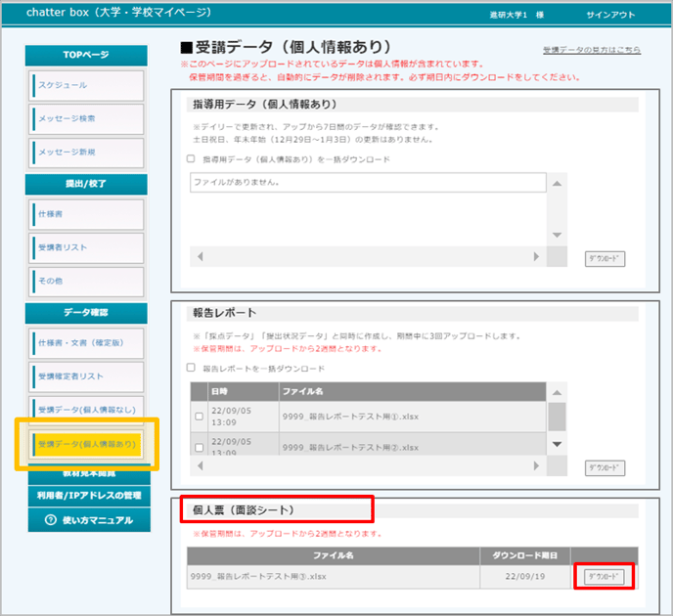
Task: Click down arrow in 指導用データ list scrollbar
Action: [557, 235]
